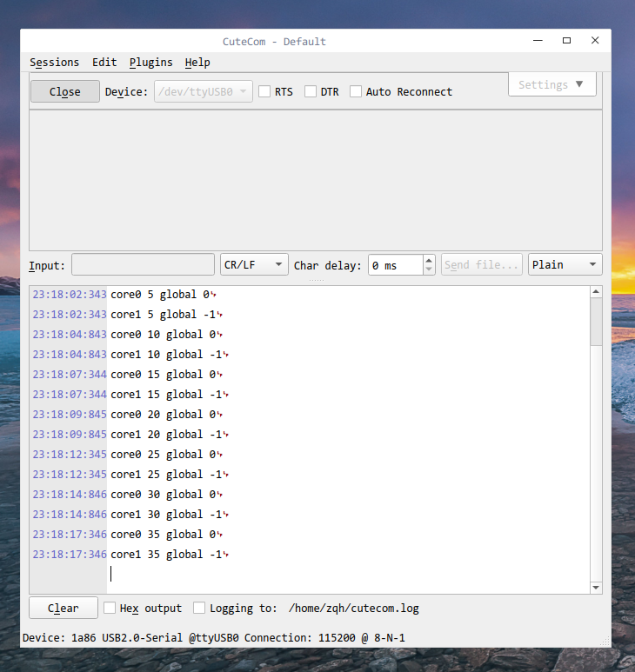Decrease char delay with down arrow
Viewport: 635px width, 672px height.
click(429, 269)
